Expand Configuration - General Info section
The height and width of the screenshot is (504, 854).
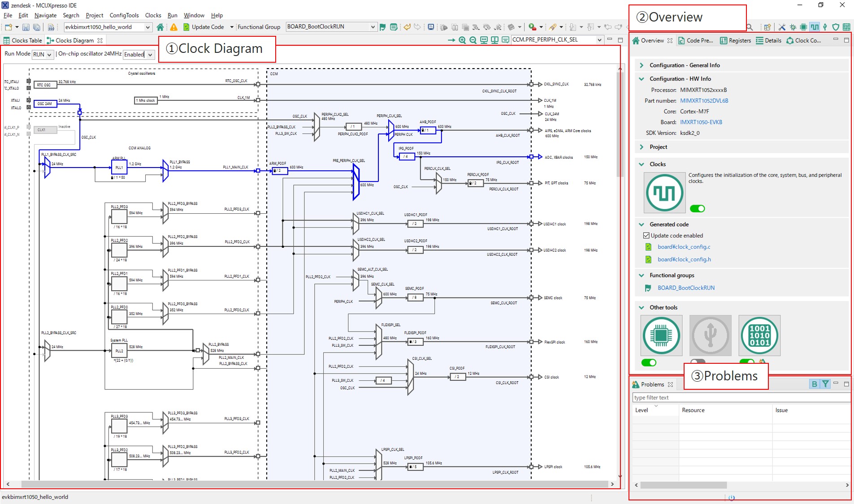pyautogui.click(x=642, y=65)
